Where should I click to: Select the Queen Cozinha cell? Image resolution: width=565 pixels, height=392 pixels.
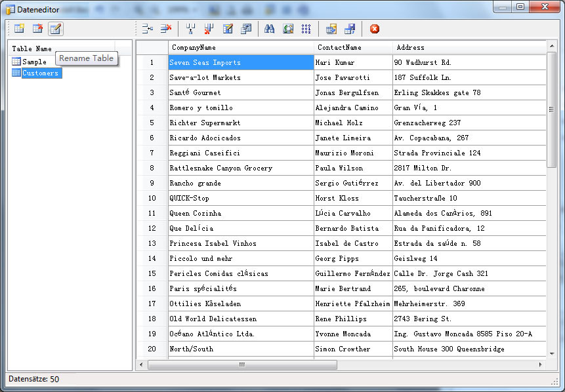(x=241, y=214)
